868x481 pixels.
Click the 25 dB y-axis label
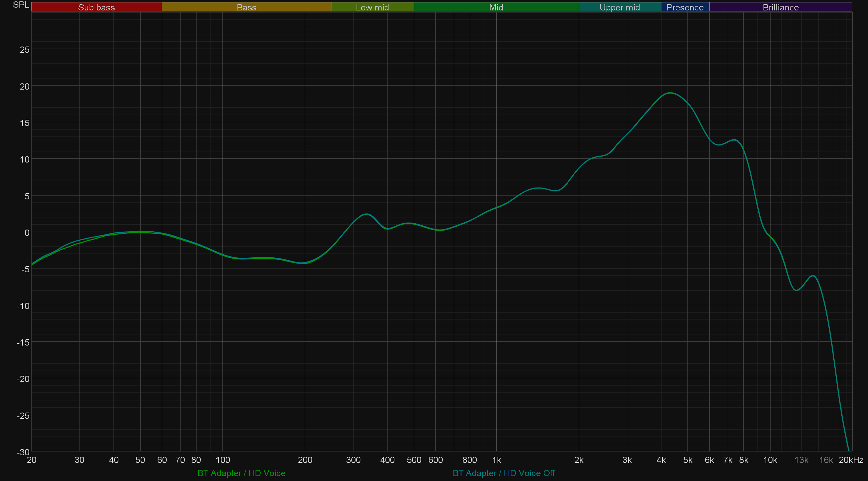(25, 50)
